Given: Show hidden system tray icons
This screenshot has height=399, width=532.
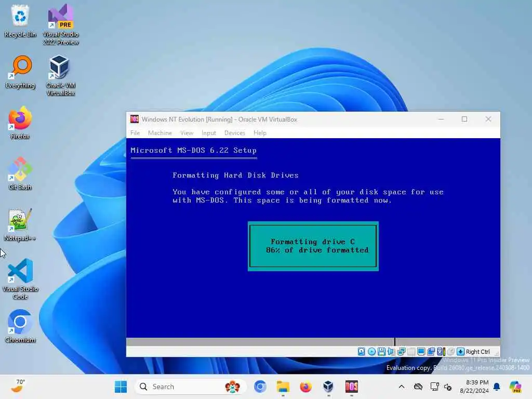Looking at the screenshot, I should (x=402, y=387).
